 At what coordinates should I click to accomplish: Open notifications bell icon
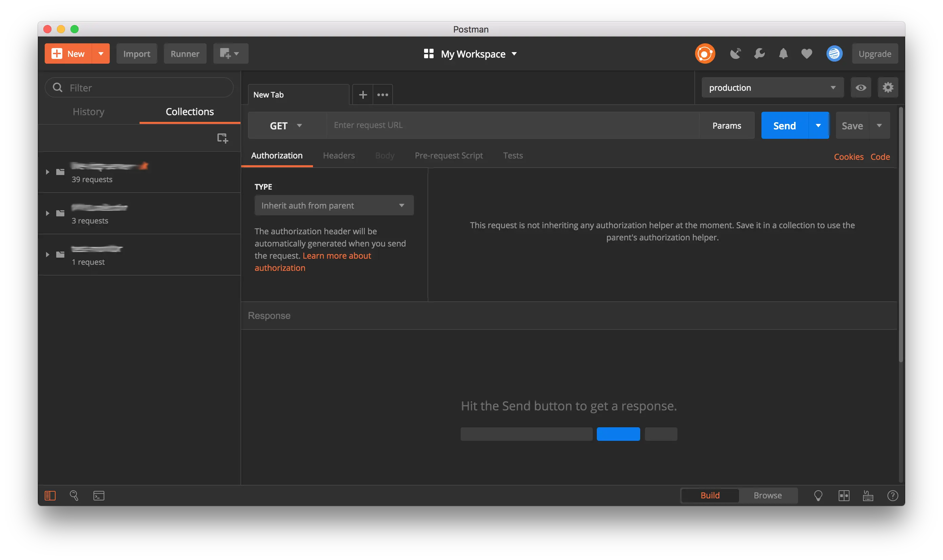783,53
